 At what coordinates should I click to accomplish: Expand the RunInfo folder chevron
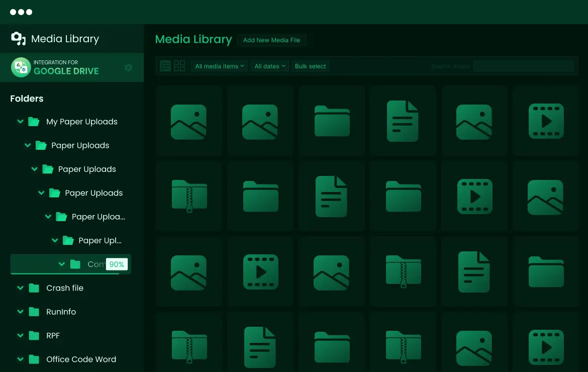tap(21, 312)
